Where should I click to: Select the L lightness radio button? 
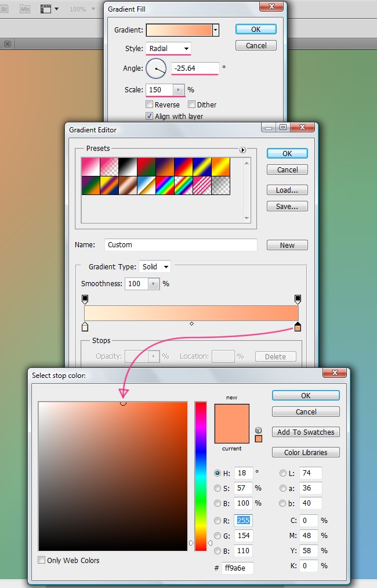[x=283, y=473]
